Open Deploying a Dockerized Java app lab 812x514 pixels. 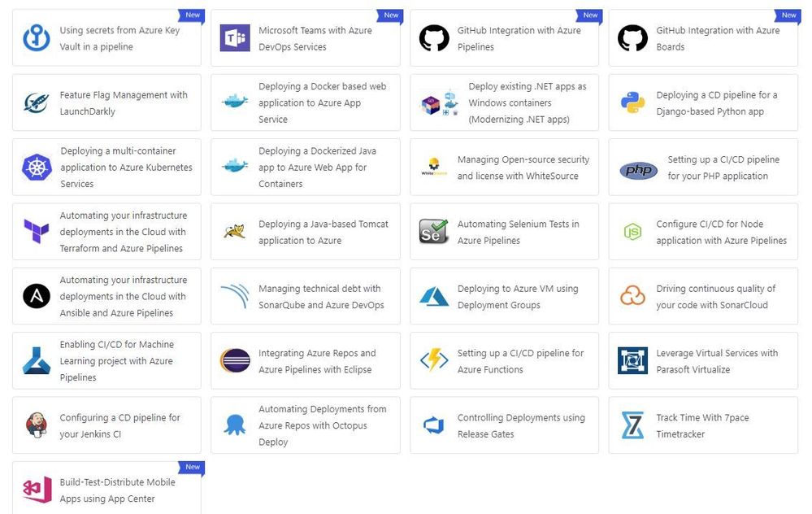pyautogui.click(x=306, y=167)
